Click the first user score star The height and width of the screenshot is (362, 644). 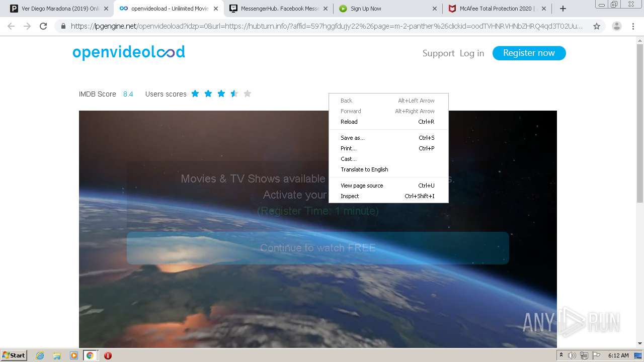tap(195, 94)
